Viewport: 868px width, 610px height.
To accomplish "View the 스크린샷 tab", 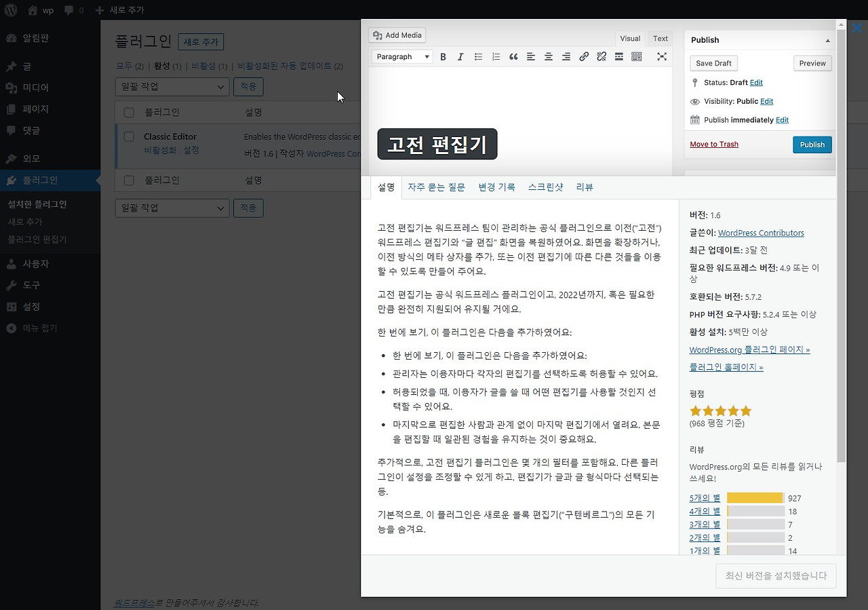I will click(546, 187).
